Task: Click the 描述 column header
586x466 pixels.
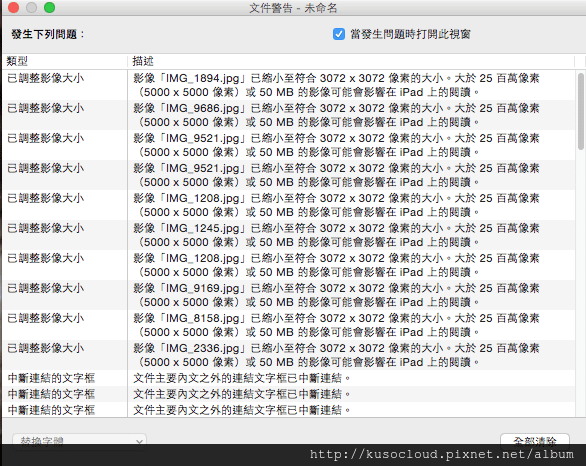Action: [351, 61]
